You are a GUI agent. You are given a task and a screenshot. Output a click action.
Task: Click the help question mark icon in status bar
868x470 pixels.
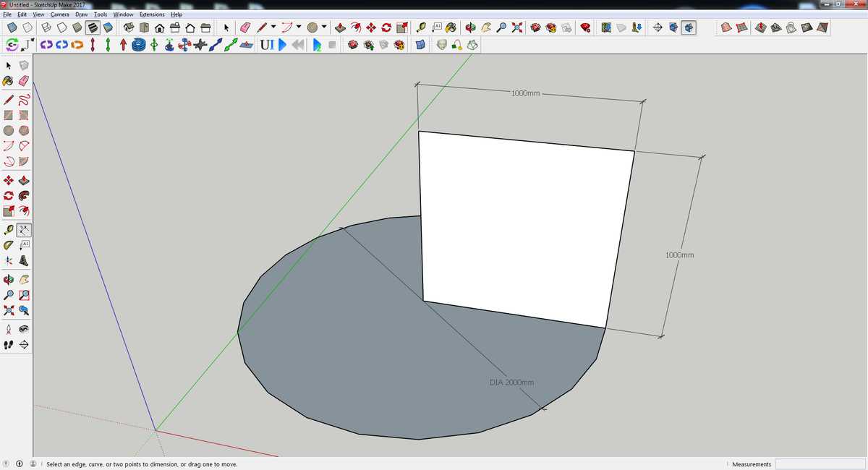tap(7, 463)
